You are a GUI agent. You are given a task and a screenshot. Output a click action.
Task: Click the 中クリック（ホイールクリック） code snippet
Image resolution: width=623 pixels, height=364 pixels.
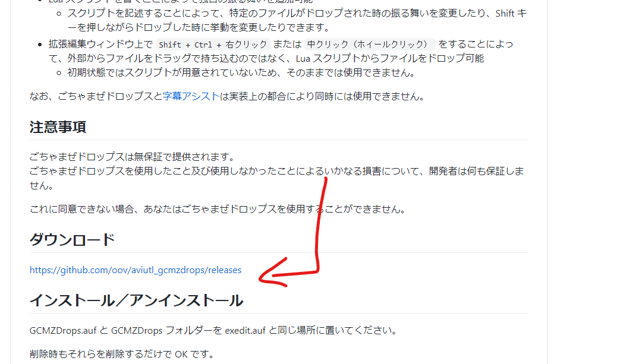(x=370, y=44)
